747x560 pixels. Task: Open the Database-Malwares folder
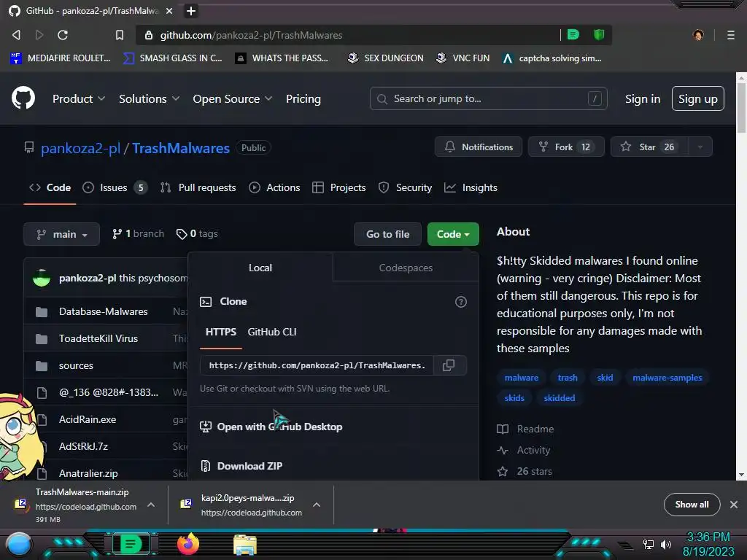104,311
